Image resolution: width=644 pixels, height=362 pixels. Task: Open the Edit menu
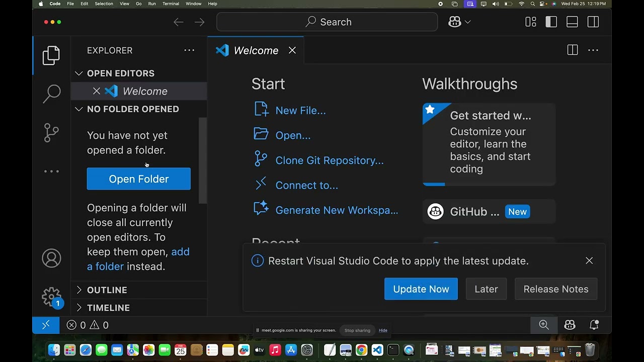pyautogui.click(x=85, y=4)
